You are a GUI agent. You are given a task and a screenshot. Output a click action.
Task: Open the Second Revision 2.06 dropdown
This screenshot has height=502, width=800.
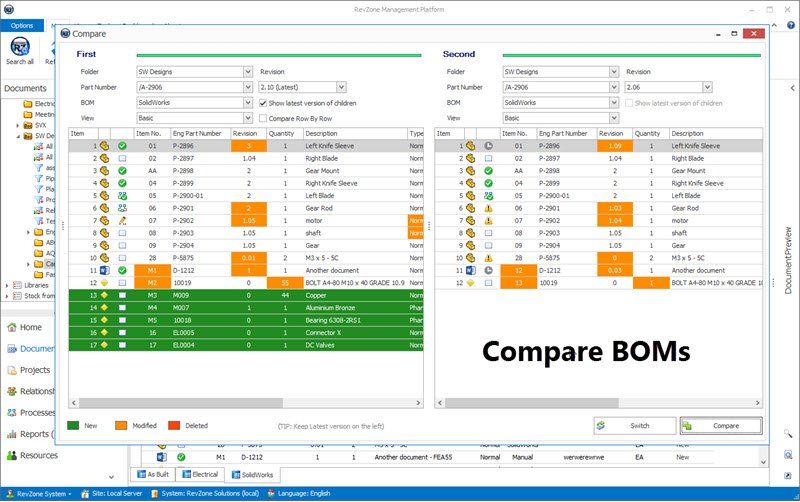point(707,87)
